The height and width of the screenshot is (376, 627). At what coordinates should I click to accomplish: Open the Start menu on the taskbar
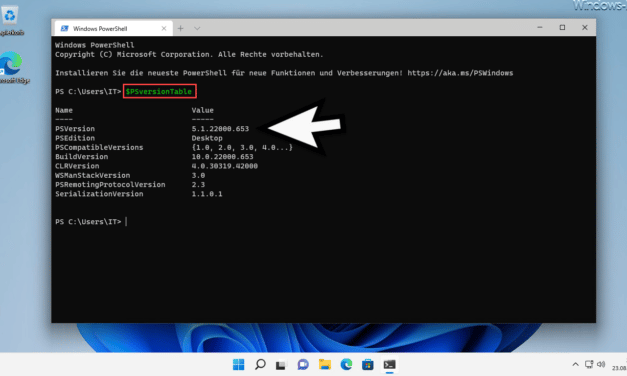point(238,364)
